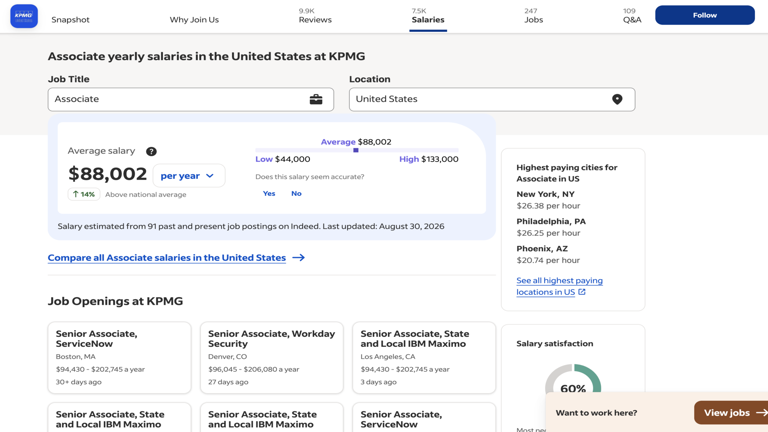Image resolution: width=768 pixels, height=432 pixels.
Task: Click the briefcase icon in Job Title field
Action: (x=316, y=99)
